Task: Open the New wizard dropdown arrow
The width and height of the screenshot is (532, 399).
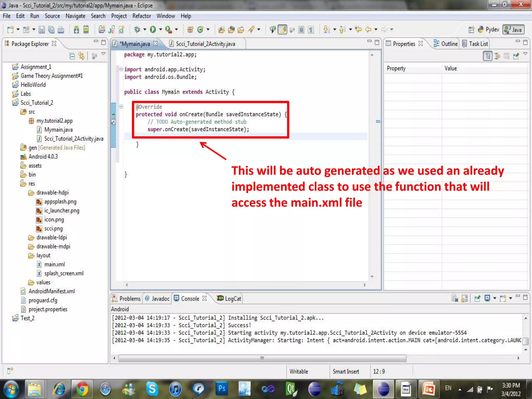Action: (18, 30)
